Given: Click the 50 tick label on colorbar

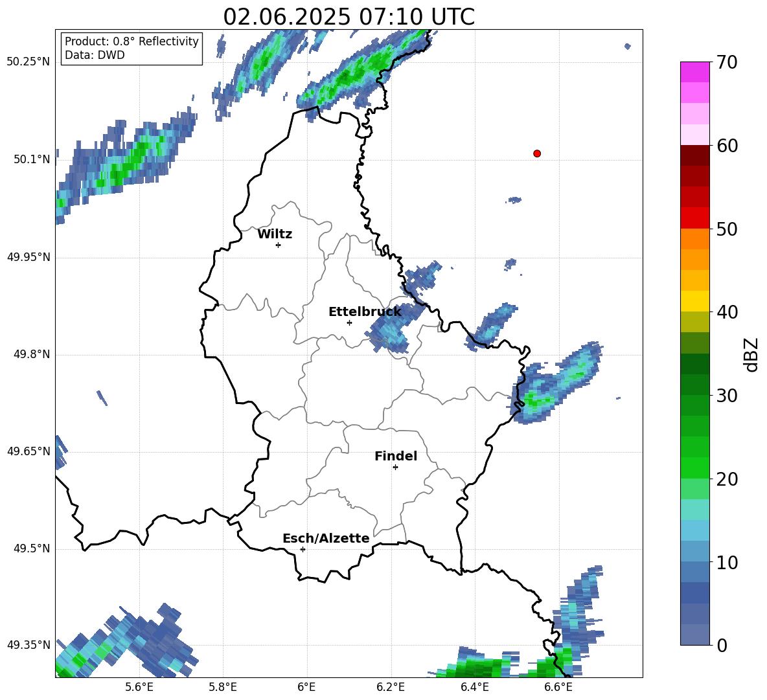Looking at the screenshot, I should (x=727, y=229).
